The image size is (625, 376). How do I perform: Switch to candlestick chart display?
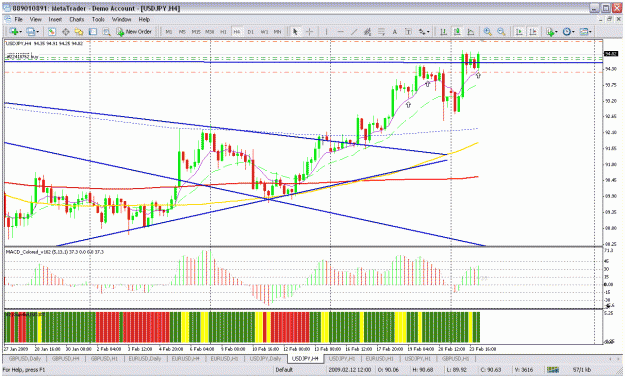(457, 31)
